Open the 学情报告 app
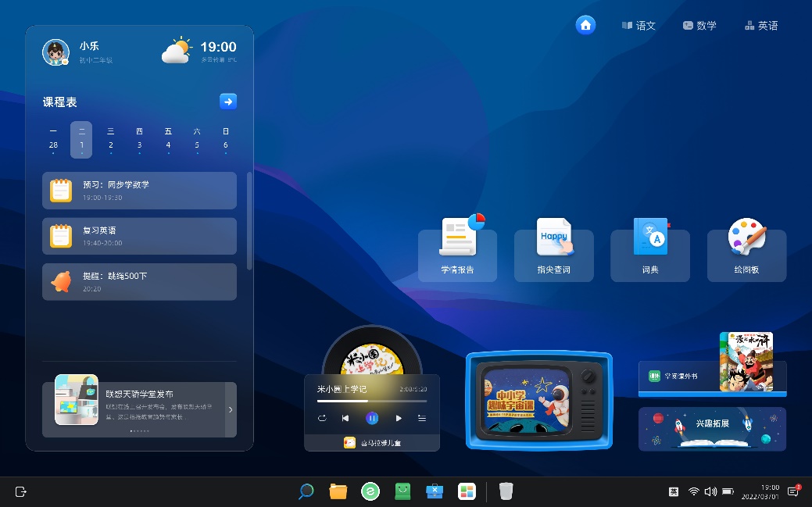812x507 pixels. tap(457, 254)
